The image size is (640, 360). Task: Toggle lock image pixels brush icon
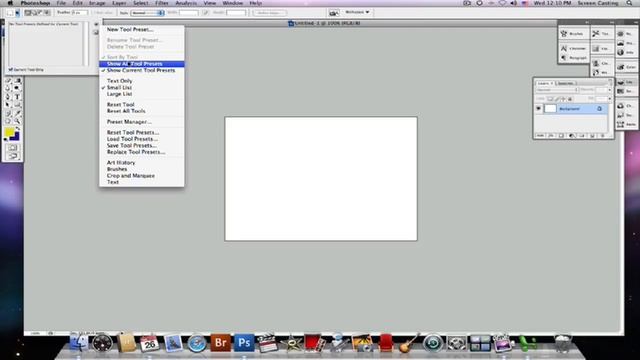(556, 99)
